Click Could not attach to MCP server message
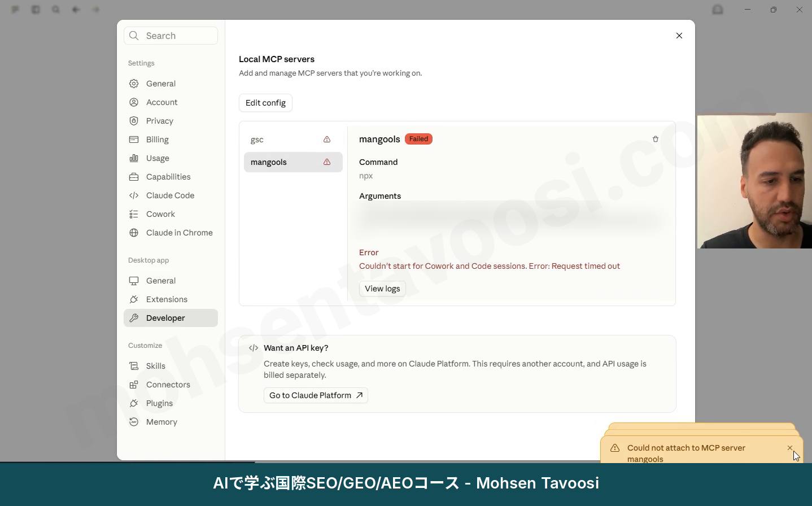This screenshot has width=812, height=506. click(x=686, y=453)
